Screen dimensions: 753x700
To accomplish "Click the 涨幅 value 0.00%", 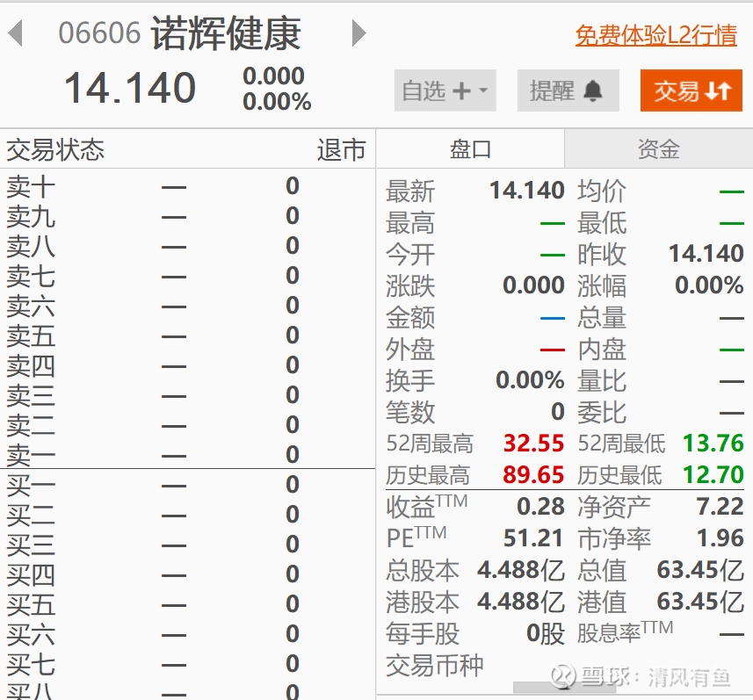I will (709, 285).
